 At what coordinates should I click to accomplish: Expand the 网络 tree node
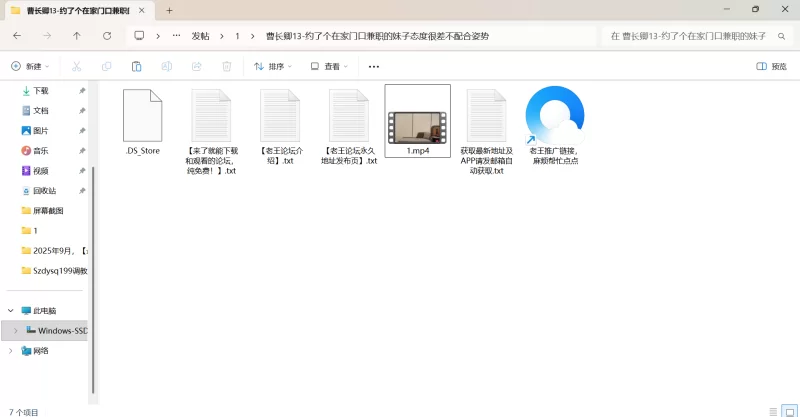(x=11, y=351)
